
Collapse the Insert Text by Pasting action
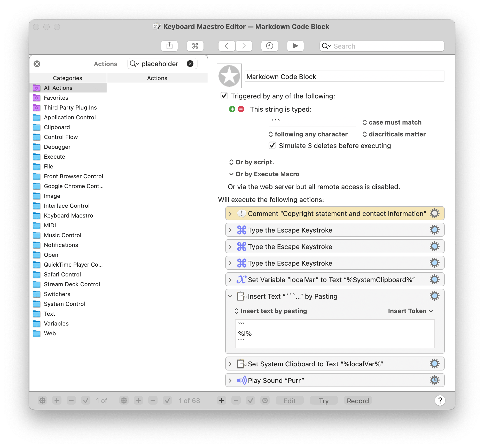tap(230, 296)
